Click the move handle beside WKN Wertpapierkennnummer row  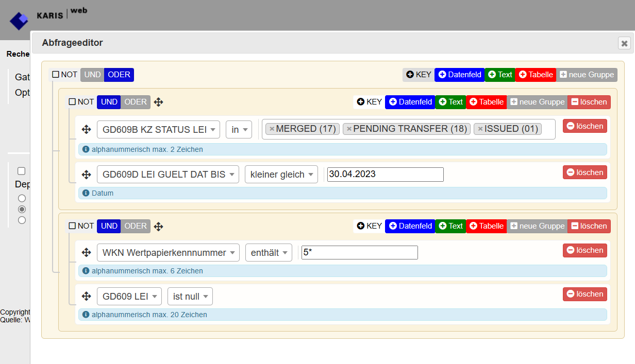pyautogui.click(x=87, y=253)
